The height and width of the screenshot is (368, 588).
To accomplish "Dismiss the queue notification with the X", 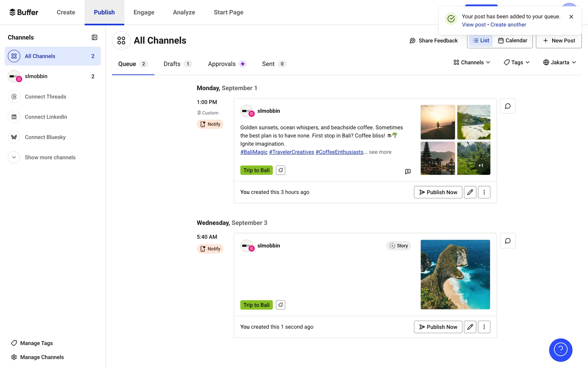I will 571,17.
